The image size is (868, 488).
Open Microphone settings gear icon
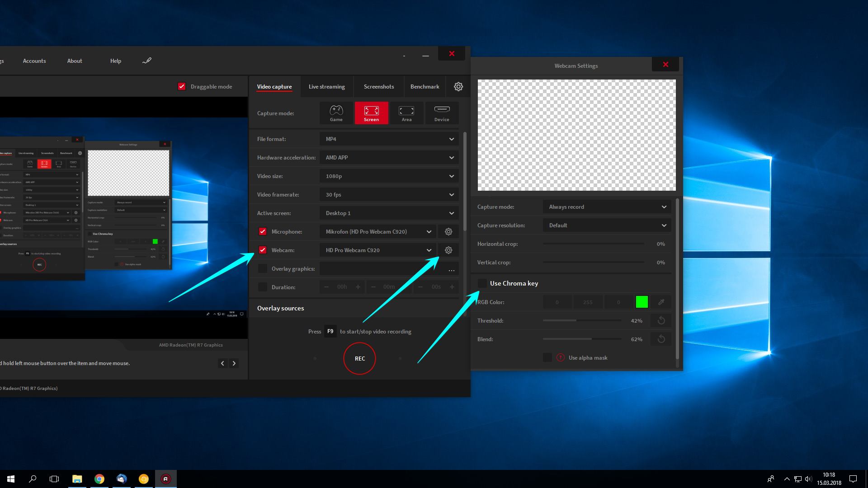pos(448,231)
